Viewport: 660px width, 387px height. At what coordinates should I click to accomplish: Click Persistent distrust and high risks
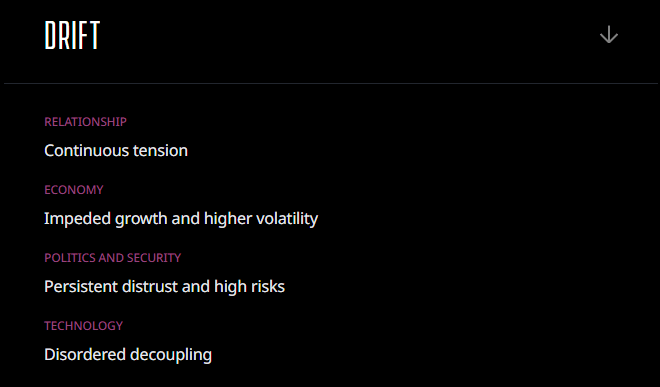point(164,287)
